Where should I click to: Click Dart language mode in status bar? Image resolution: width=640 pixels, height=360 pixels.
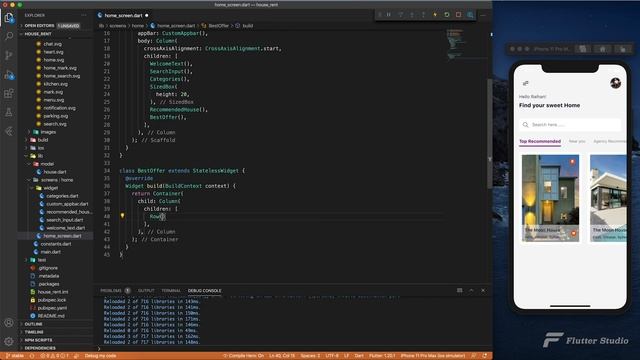coord(359,356)
